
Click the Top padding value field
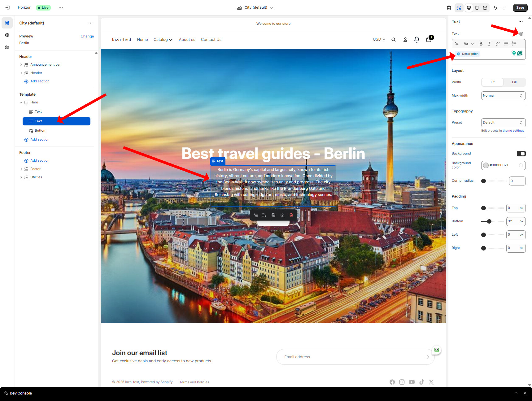coord(516,208)
